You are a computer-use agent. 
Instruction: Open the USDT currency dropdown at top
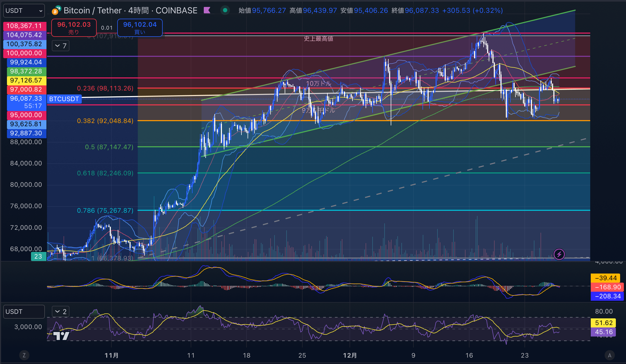point(24,11)
